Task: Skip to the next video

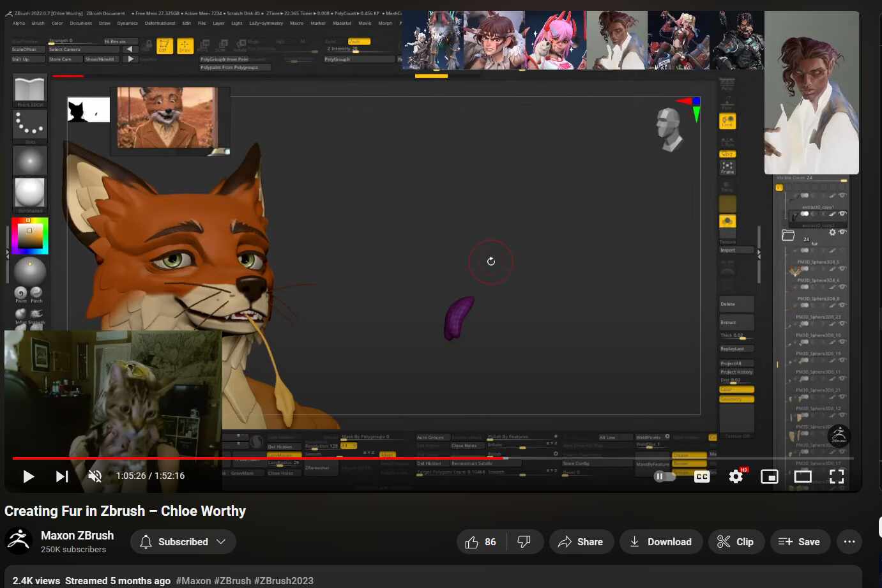Action: coord(62,476)
